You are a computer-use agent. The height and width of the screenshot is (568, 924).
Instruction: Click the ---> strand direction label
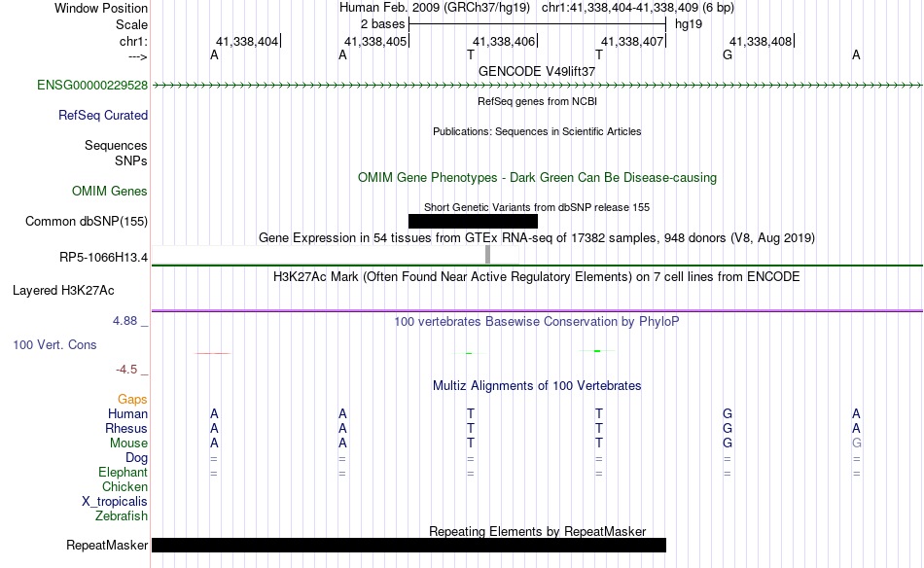[x=137, y=57]
